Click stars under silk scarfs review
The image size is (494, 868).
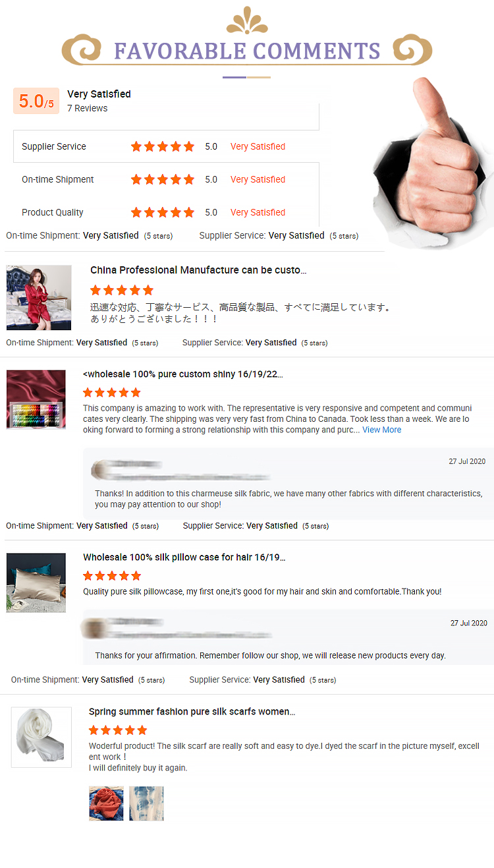point(118,730)
